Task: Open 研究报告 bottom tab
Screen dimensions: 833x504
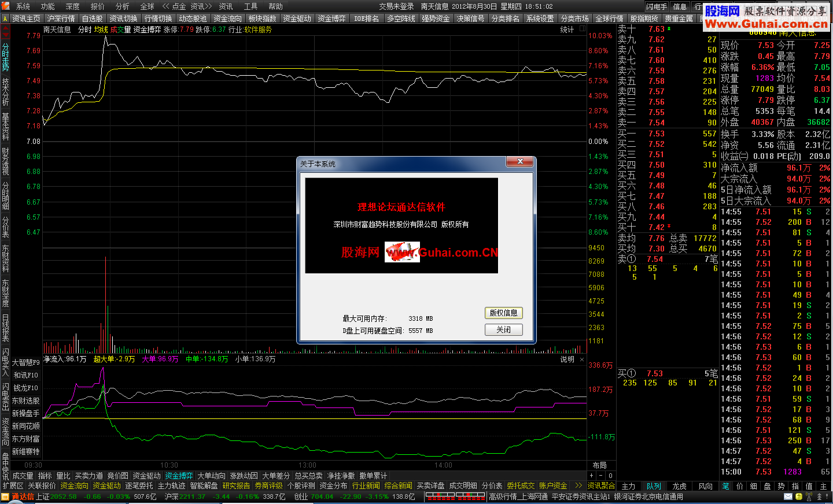Action: 236,486
